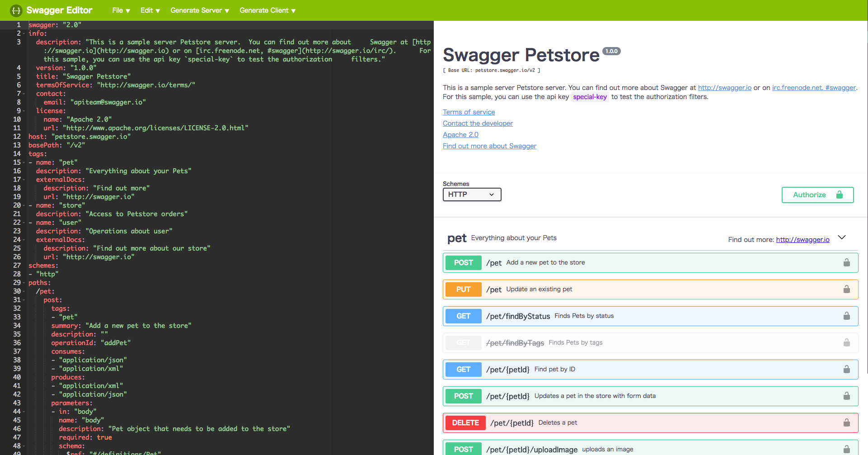The height and width of the screenshot is (455, 868).
Task: Click editor line title: "Swagger Petstore"
Action: pyautogui.click(x=83, y=76)
